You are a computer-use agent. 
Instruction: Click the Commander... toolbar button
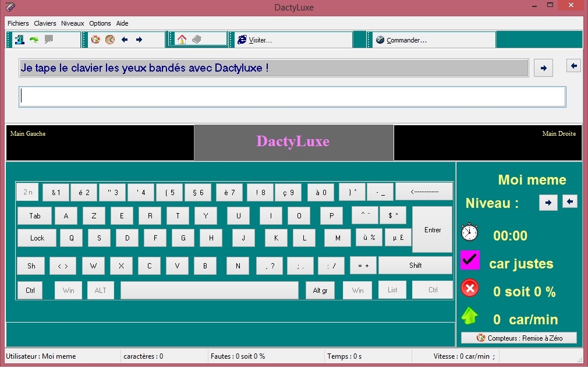tap(434, 40)
